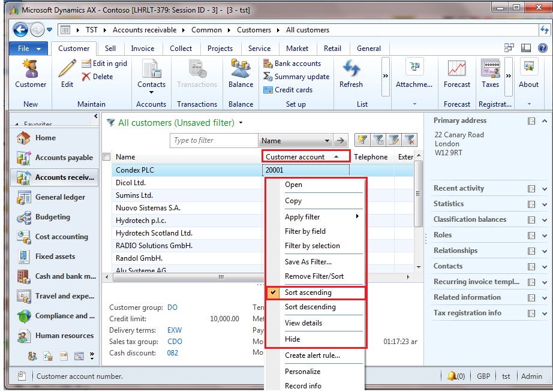
Task: Expand the Statistics FactBox
Action: 545,204
